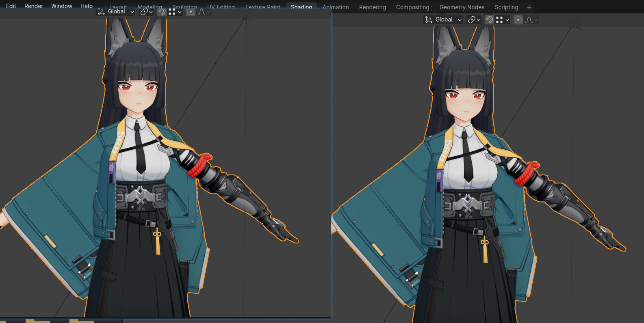Switch to the Compositing workspace tab
This screenshot has height=323, width=644.
(x=412, y=7)
